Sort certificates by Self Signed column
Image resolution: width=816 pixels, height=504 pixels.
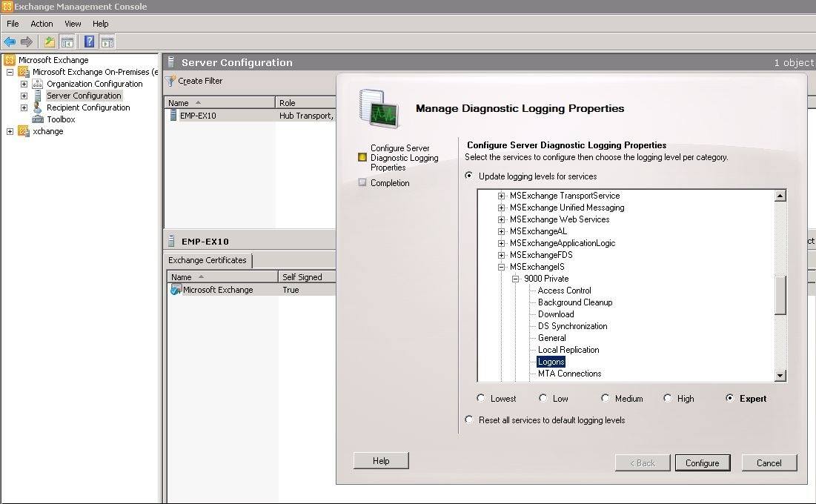[x=308, y=277]
